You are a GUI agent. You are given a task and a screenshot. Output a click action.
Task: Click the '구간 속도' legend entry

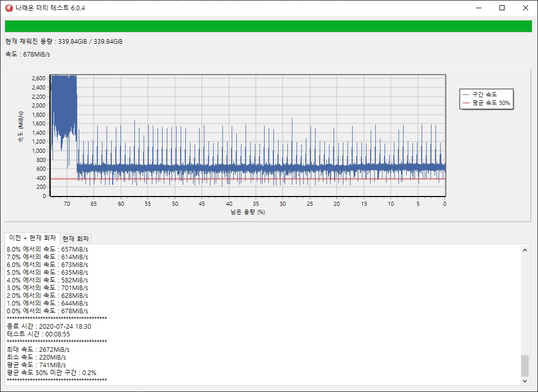coord(480,94)
